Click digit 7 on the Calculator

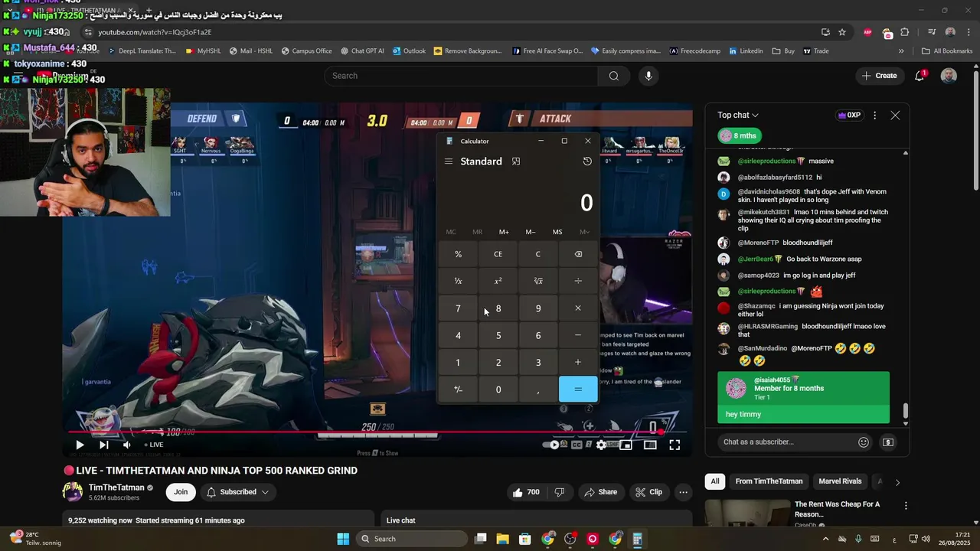[458, 308]
